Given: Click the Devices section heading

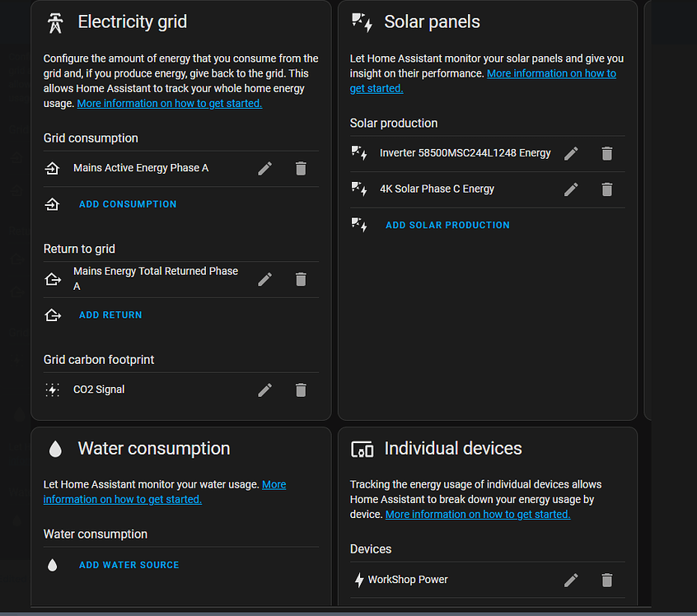Looking at the screenshot, I should [x=371, y=549].
